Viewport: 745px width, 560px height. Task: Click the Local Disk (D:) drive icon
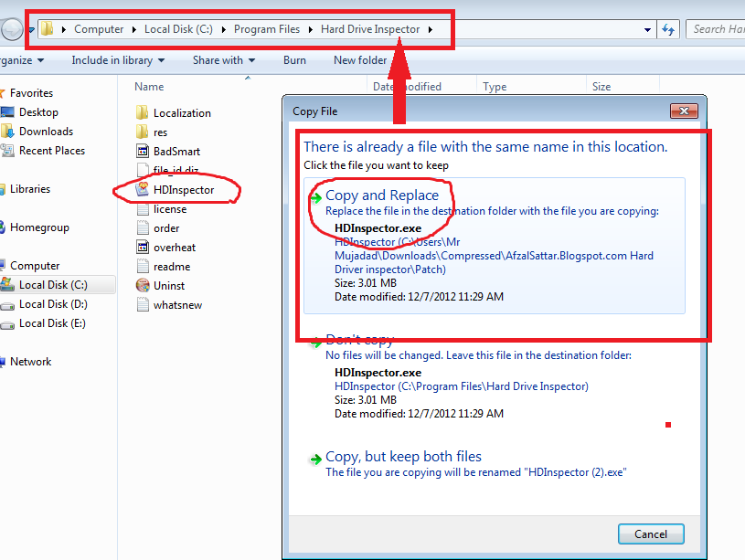pyautogui.click(x=7, y=305)
